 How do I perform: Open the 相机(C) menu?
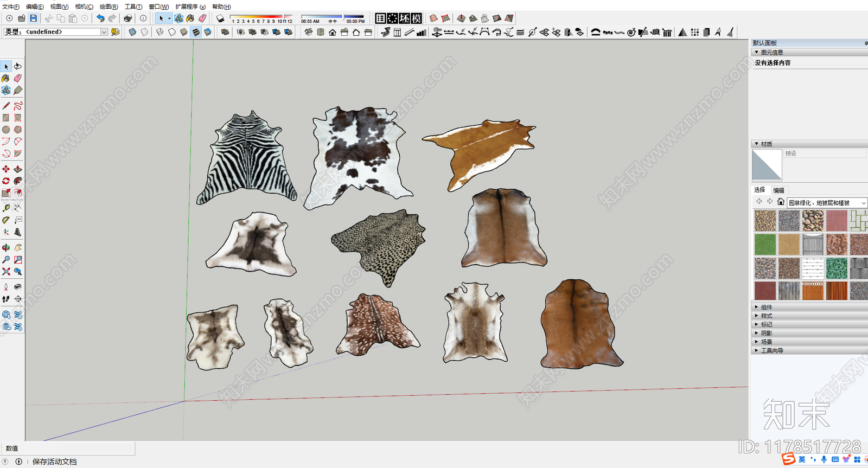pyautogui.click(x=84, y=7)
